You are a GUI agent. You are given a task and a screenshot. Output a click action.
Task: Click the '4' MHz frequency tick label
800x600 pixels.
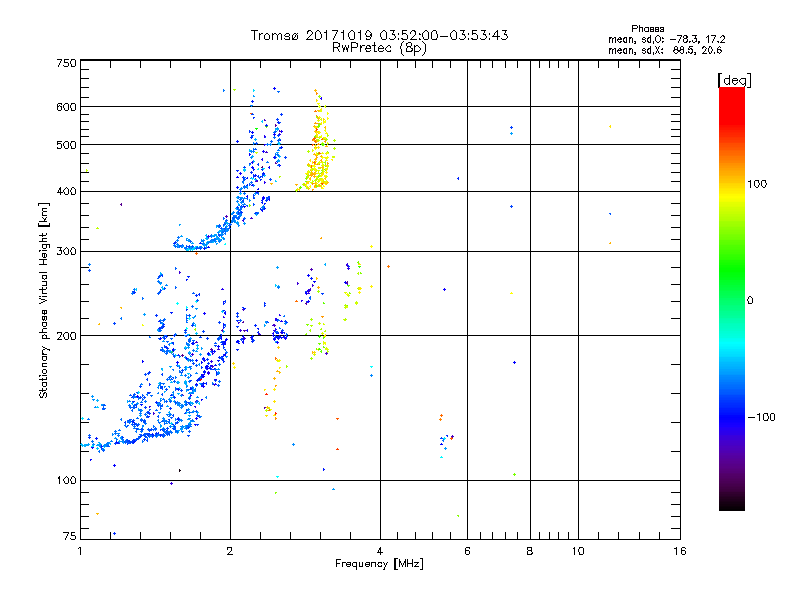point(380,551)
